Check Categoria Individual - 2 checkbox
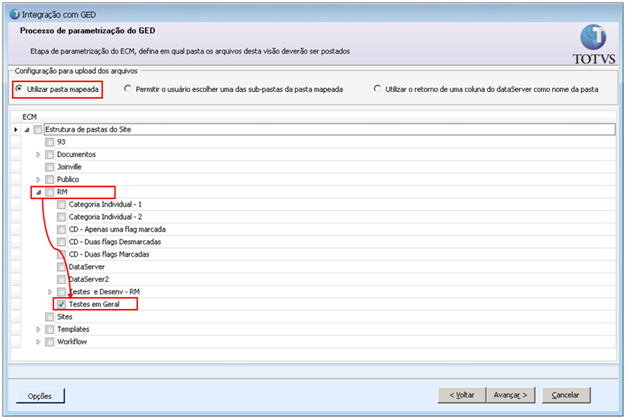This screenshot has width=626, height=419. 61,217
